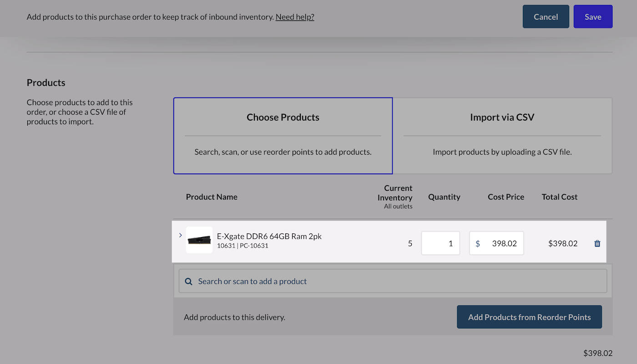This screenshot has width=637, height=364.
Task: Expand the E-Xgate DDR6 row details
Action: coord(180,235)
